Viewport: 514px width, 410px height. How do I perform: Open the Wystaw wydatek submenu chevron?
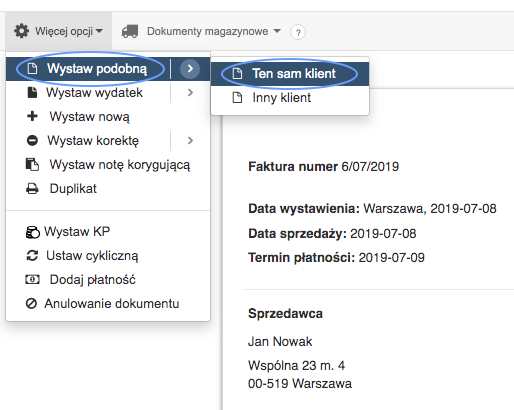[x=190, y=93]
